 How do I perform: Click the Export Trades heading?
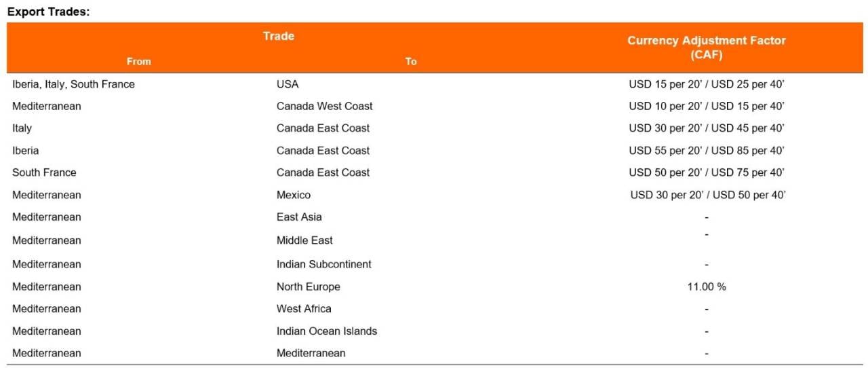point(48,12)
